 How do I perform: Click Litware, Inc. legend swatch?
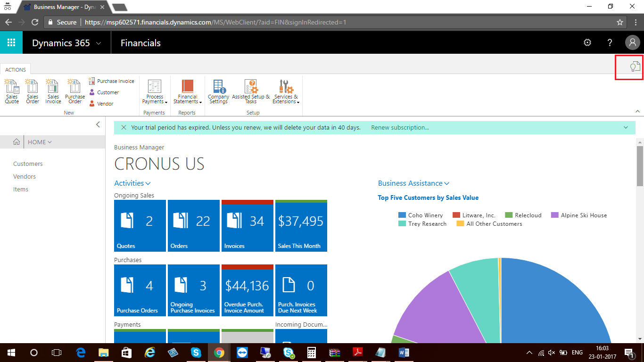456,215
